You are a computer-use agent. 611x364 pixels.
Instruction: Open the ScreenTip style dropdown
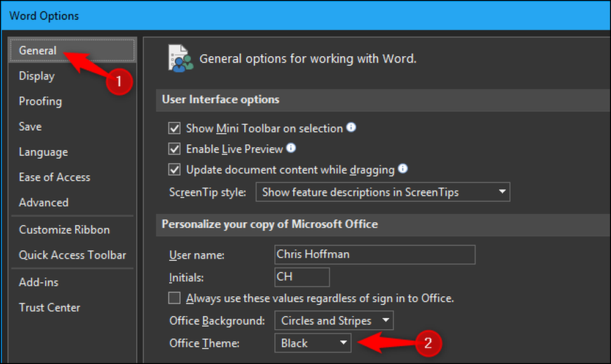[382, 192]
